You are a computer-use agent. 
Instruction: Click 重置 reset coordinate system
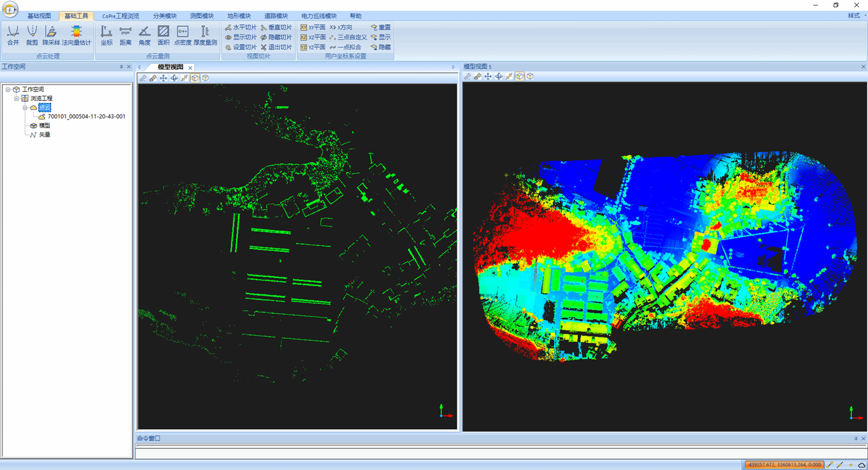coord(380,28)
